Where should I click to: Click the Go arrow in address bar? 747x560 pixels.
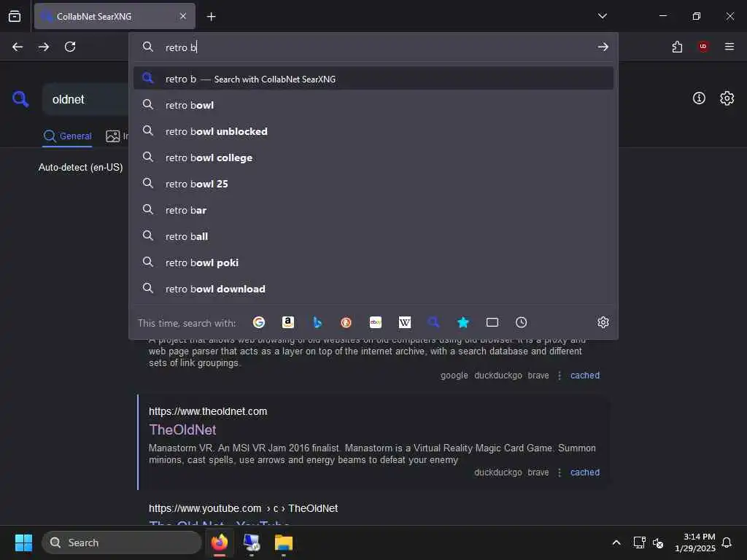[603, 47]
